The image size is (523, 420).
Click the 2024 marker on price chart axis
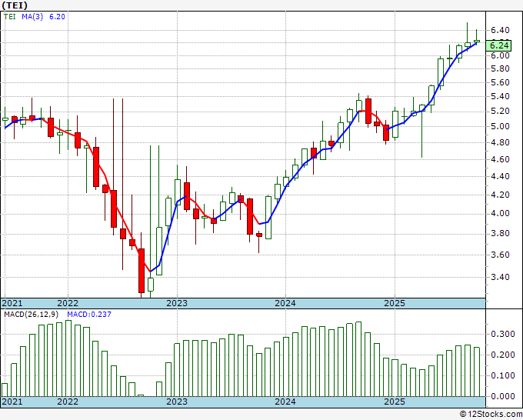(x=285, y=303)
